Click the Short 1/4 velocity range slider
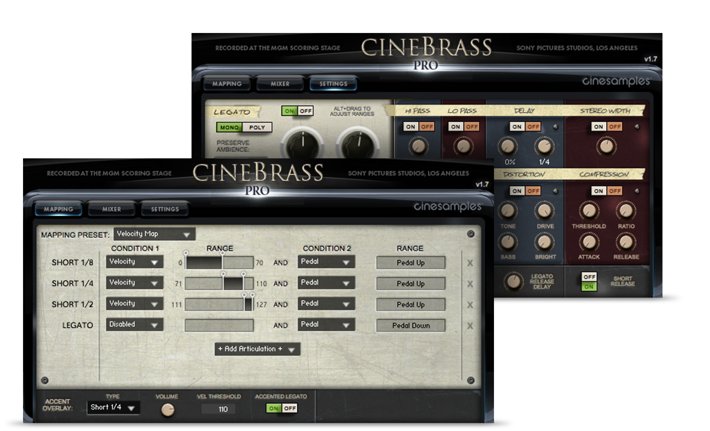 click(x=219, y=284)
